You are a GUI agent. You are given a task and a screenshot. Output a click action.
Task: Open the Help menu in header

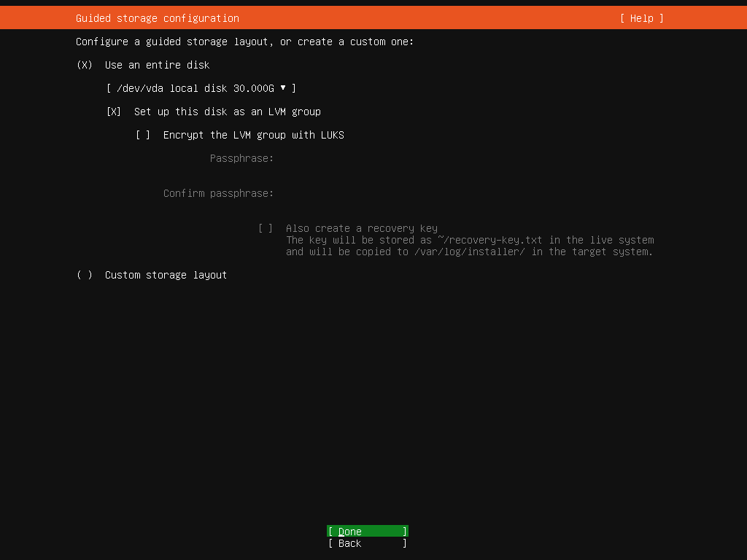pyautogui.click(x=641, y=18)
